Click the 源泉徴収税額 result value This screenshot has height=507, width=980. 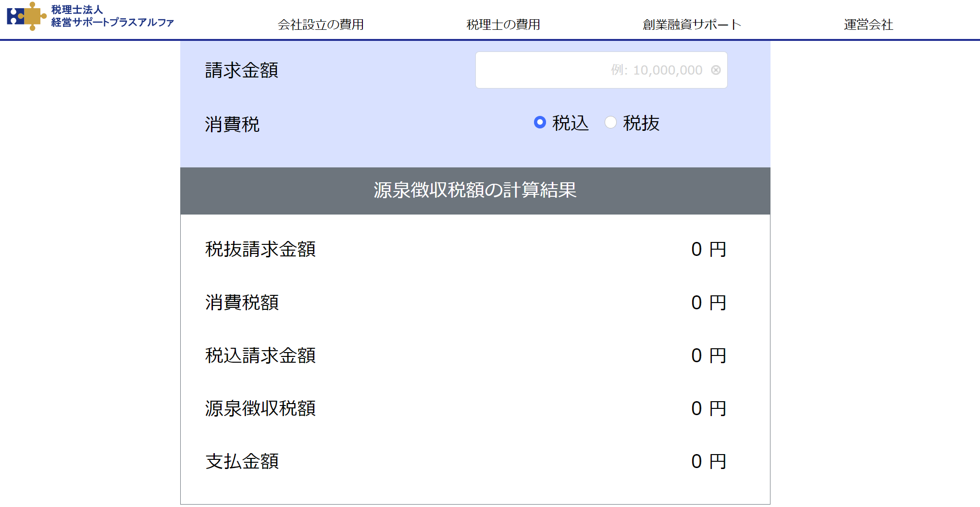708,409
